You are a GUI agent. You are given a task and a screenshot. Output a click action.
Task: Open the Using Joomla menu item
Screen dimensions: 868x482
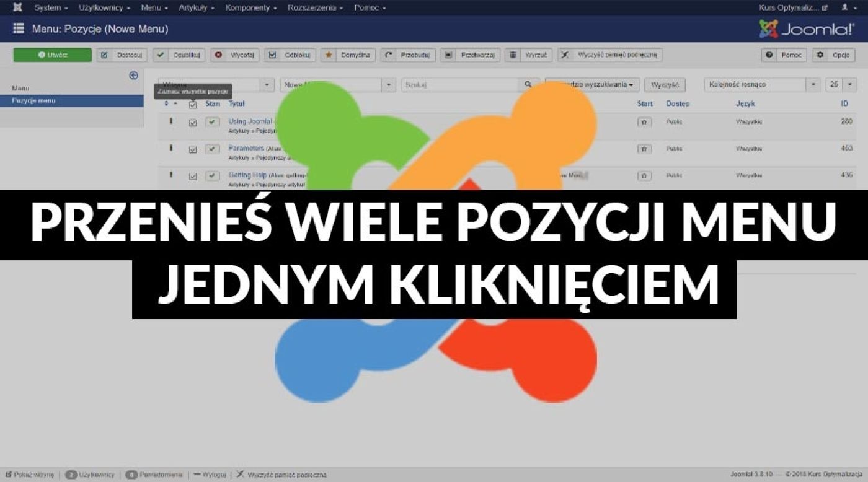[250, 121]
